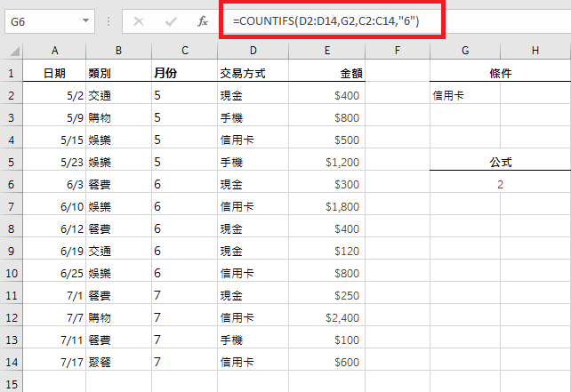Select column B header

coord(118,51)
